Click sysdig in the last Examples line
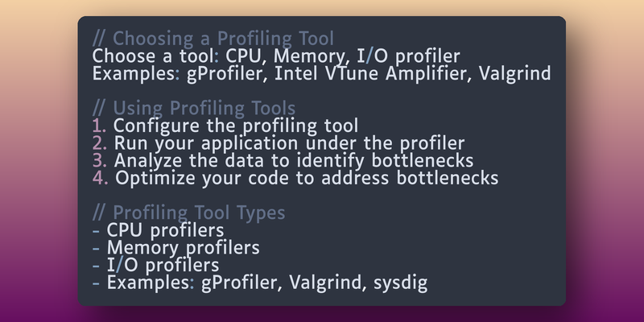This screenshot has height=322, width=644. [x=400, y=283]
